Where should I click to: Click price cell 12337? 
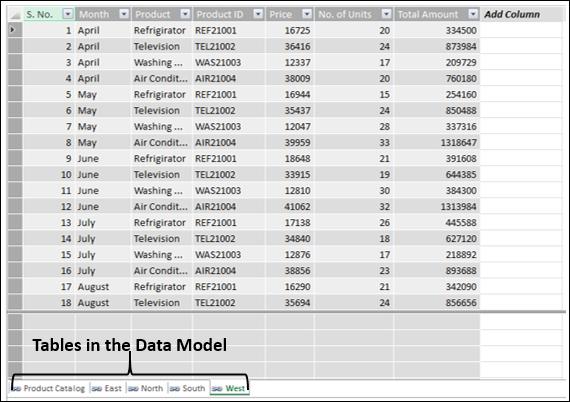pyautogui.click(x=290, y=62)
